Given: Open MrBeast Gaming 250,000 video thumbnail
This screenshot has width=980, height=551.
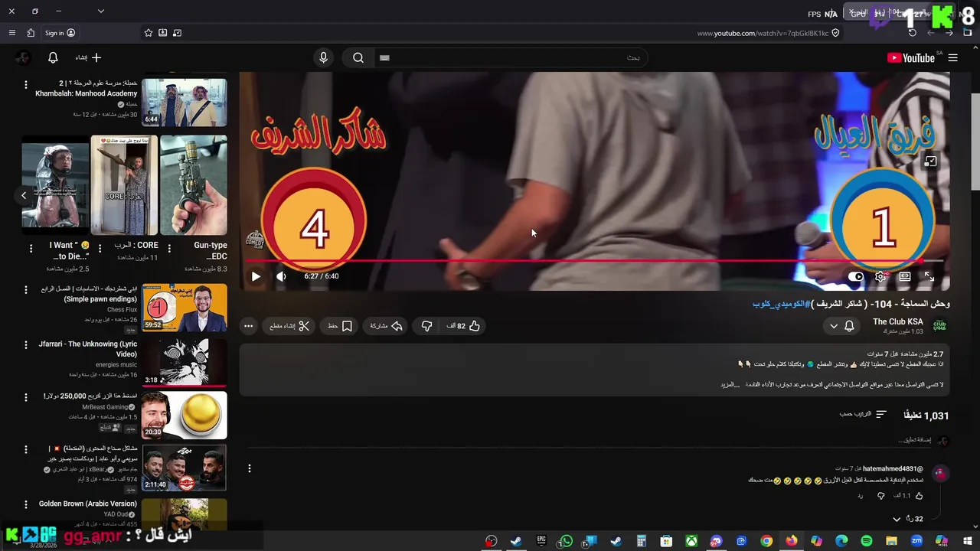Looking at the screenshot, I should coord(185,415).
